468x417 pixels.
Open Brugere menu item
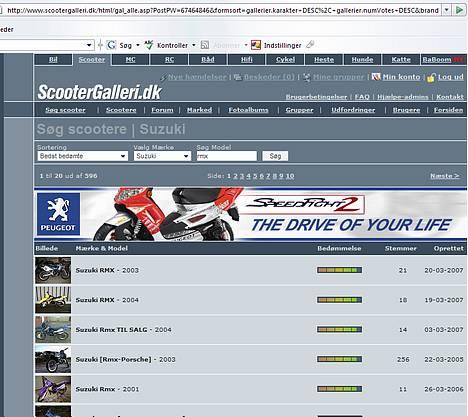point(406,110)
